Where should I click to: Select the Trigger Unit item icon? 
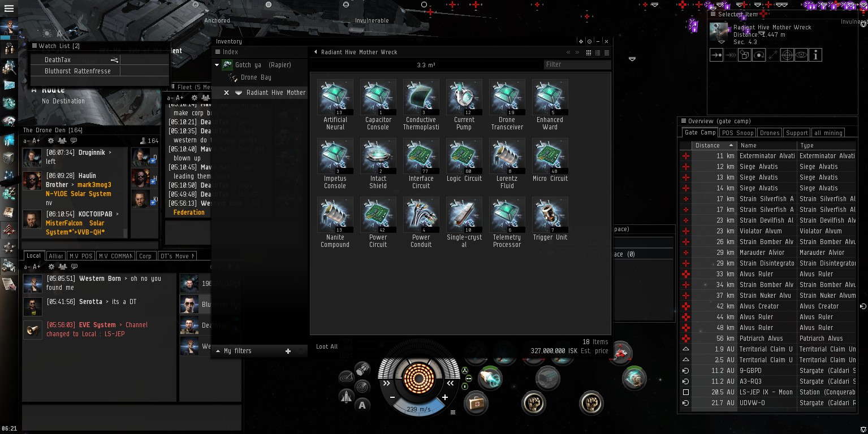pyautogui.click(x=550, y=215)
